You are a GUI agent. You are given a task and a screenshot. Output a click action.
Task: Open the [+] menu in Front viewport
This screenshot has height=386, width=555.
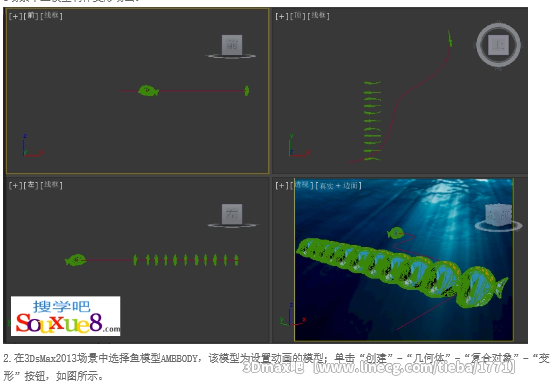click(x=15, y=16)
